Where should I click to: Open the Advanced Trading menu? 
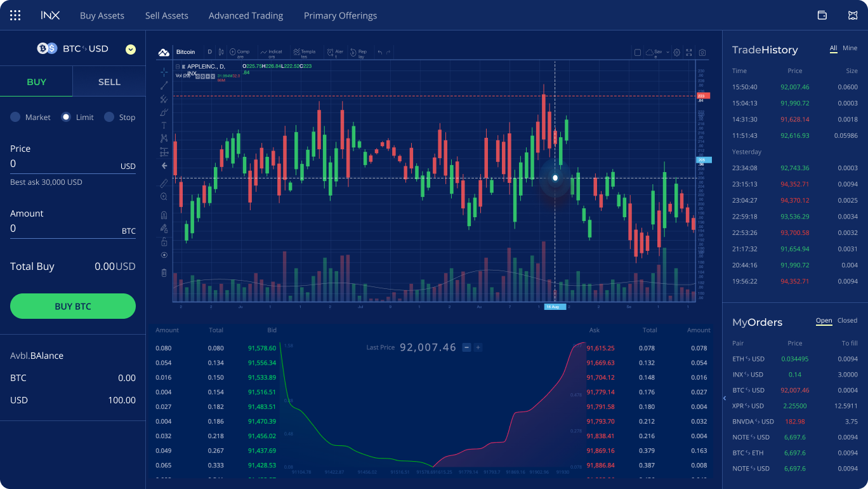246,15
